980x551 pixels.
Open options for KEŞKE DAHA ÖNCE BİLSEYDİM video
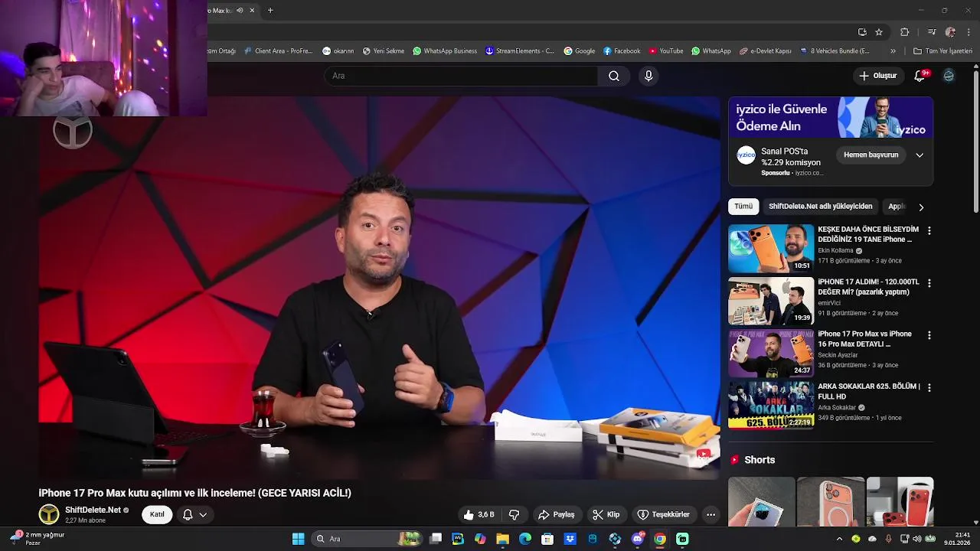point(929,230)
